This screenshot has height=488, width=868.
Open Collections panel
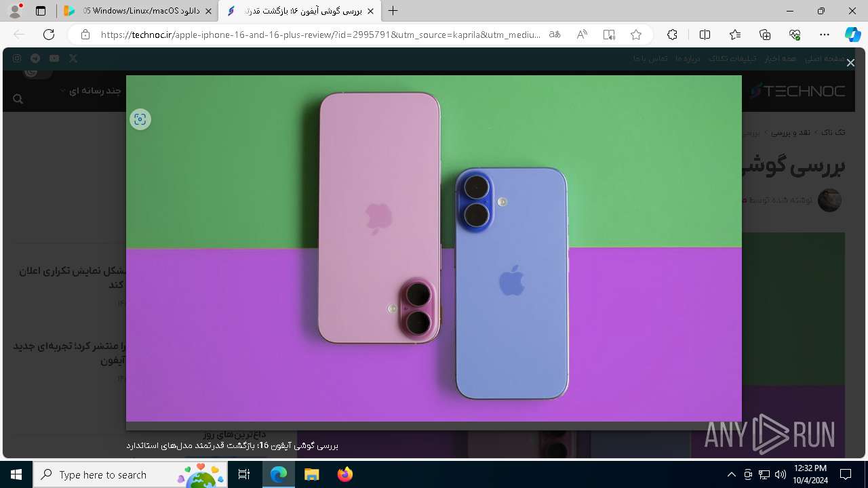765,35
